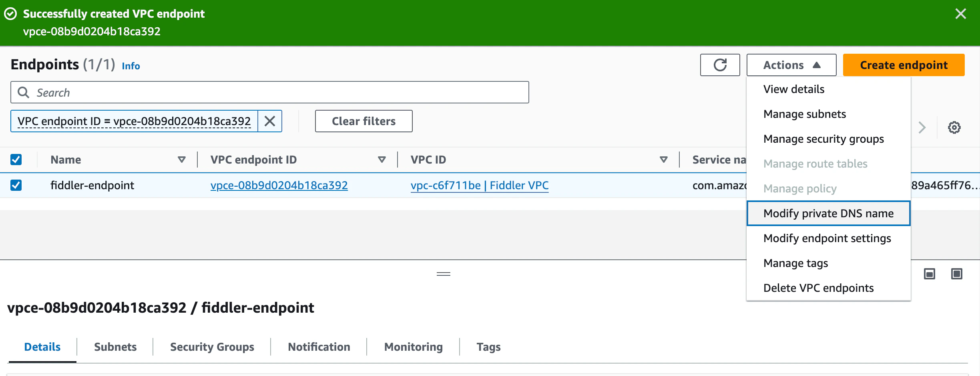Open the table preferences gear

tap(954, 127)
